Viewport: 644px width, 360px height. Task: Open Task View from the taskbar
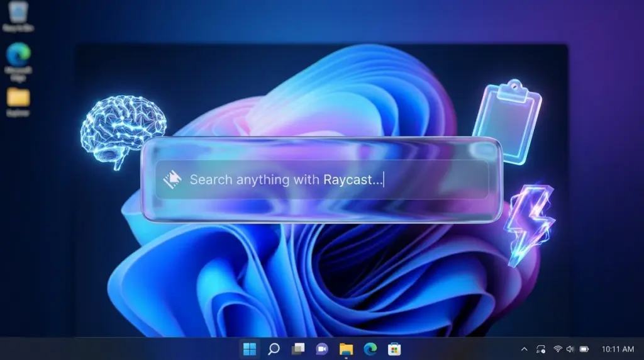[x=297, y=349]
